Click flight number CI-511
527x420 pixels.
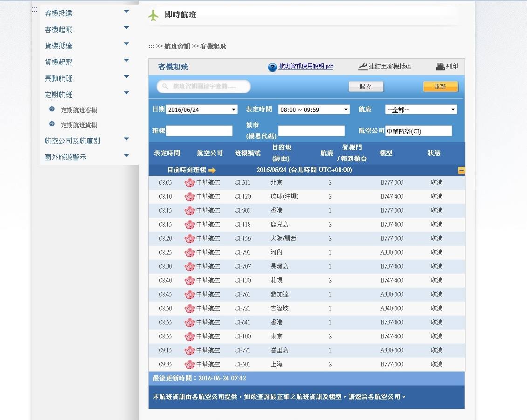pyautogui.click(x=242, y=183)
